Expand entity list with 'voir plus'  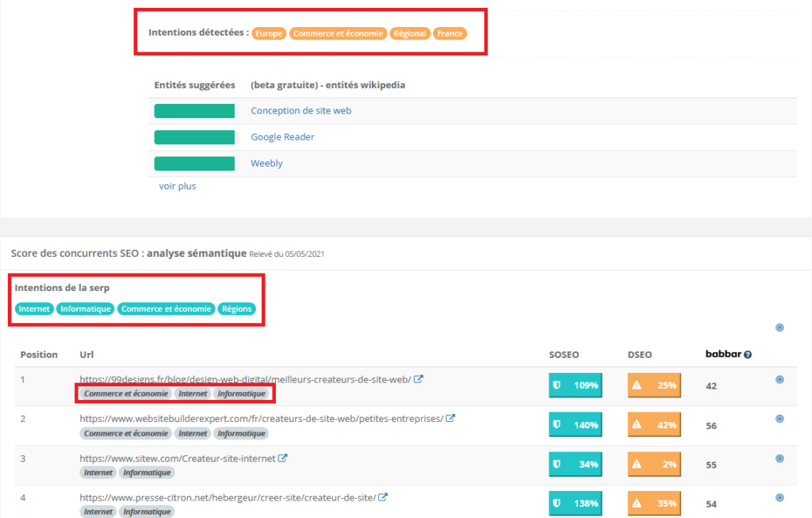click(178, 186)
